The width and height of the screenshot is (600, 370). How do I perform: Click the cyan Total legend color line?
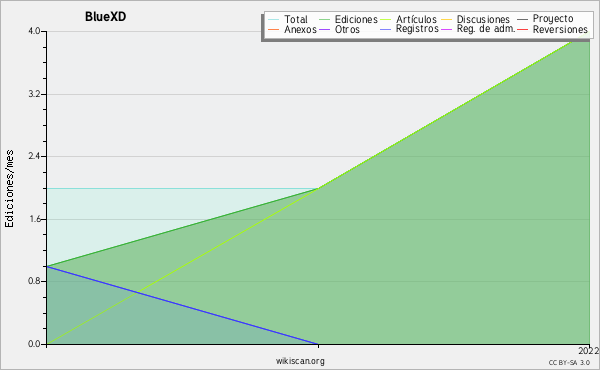pos(274,20)
